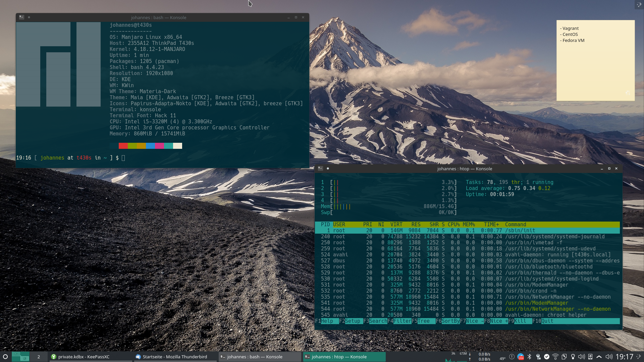Viewport: 644px width, 362px height.
Task: Expand hidden system tray icons
Action: [599, 357]
